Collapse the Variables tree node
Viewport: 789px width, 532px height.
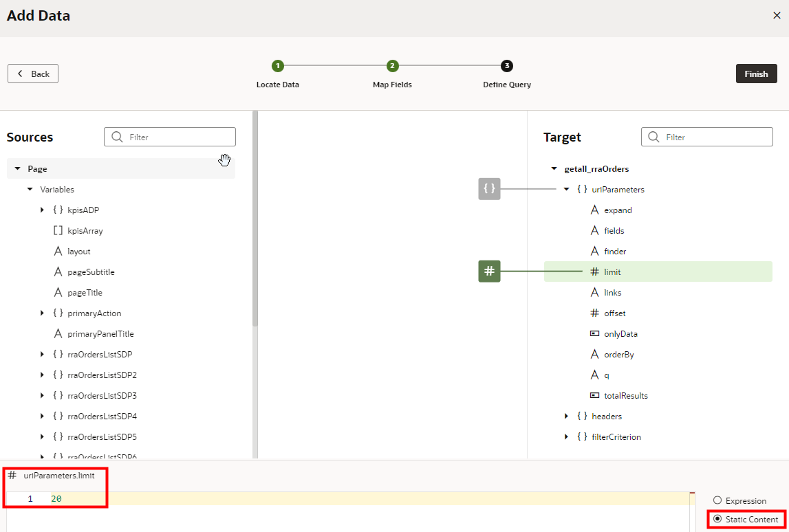30,189
